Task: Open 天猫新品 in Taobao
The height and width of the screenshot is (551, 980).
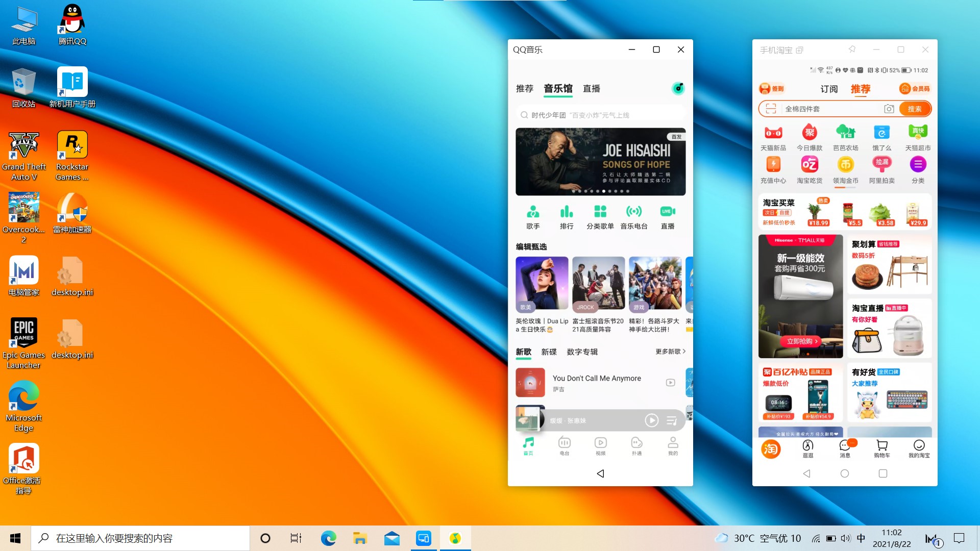Action: click(773, 138)
